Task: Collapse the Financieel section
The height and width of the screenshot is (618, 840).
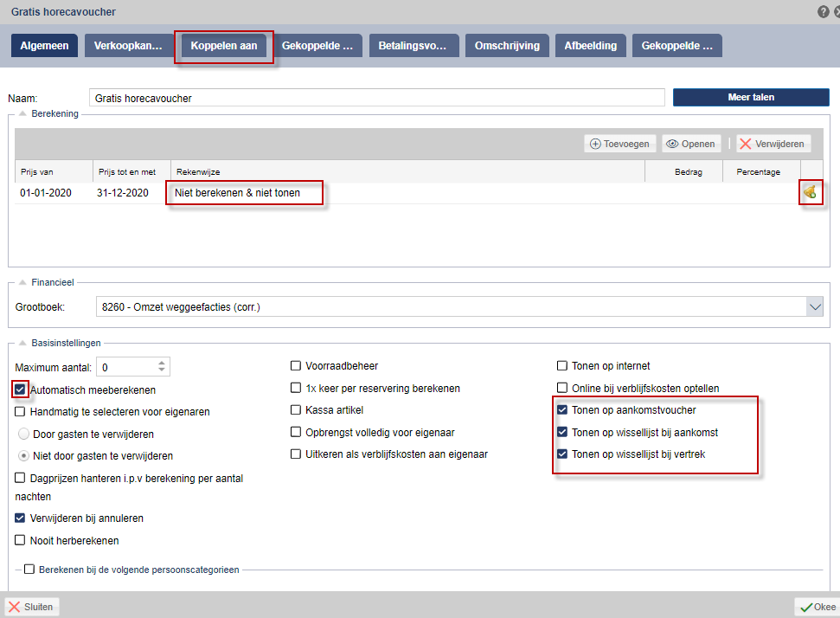Action: point(22,282)
